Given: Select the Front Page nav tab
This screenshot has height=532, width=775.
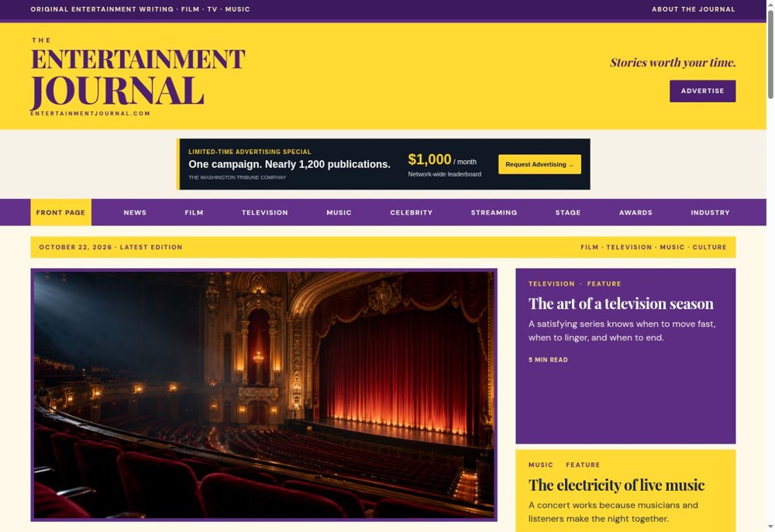Looking at the screenshot, I should [60, 212].
